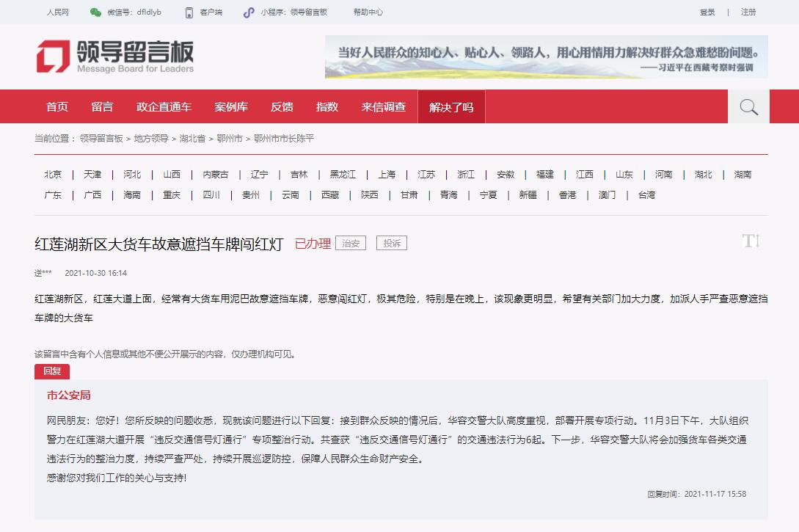Image resolution: width=799 pixels, height=532 pixels.
Task: Click the font size adjust icon
Action: (751, 241)
